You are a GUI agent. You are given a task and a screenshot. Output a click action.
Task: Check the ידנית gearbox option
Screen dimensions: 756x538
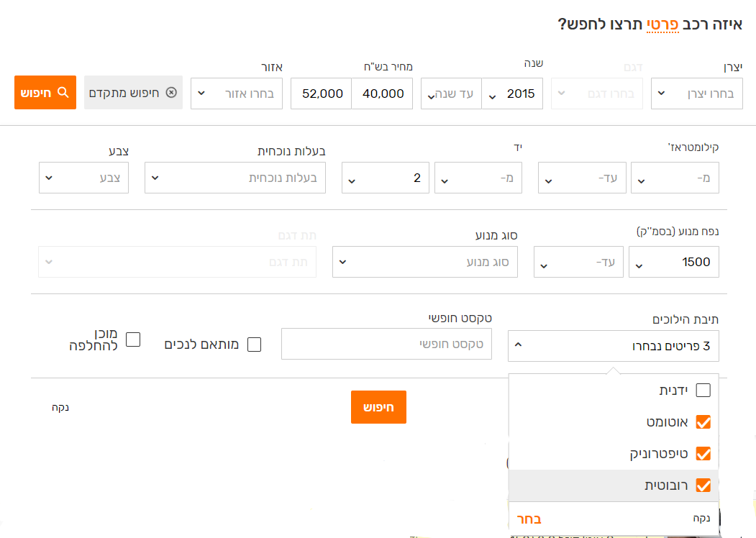click(703, 390)
